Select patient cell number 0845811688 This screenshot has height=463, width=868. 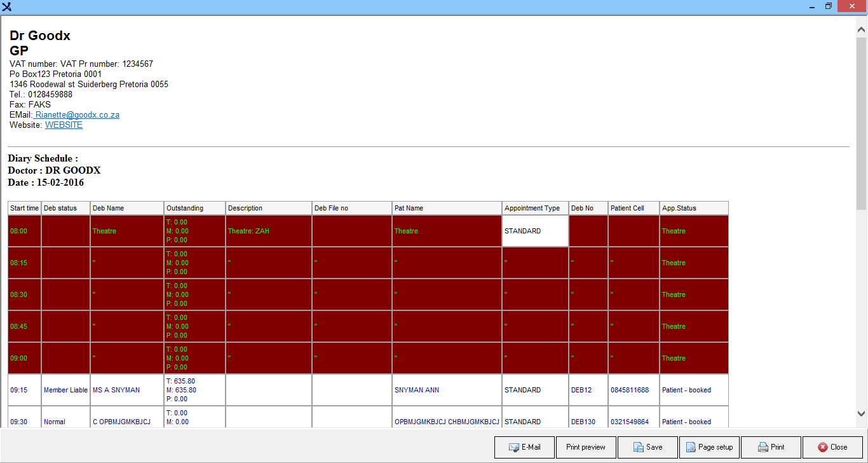629,390
